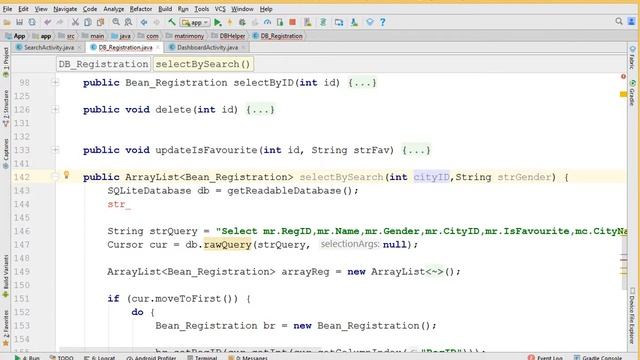Click the intention lightbulb at line 142
The width and height of the screenshot is (640, 360).
67,176
